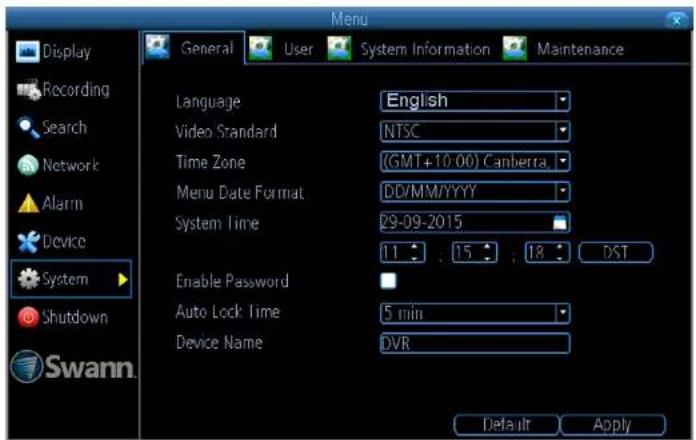Click the Language label text

point(208,102)
